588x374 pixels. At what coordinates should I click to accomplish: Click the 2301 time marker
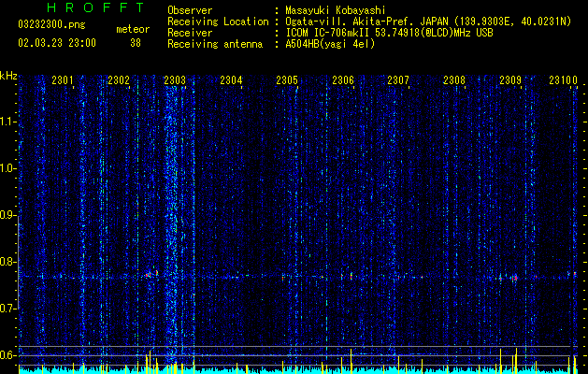click(63, 79)
